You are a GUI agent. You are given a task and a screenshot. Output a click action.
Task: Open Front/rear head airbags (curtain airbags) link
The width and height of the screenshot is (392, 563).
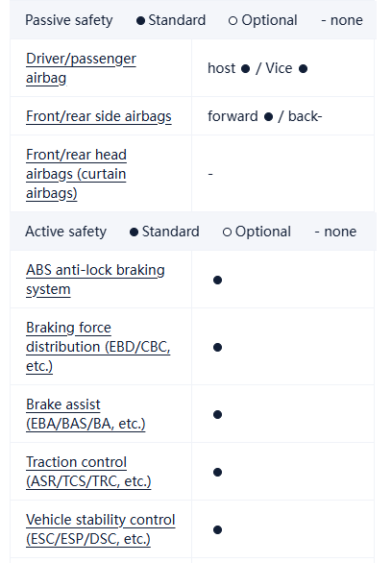pos(77,174)
